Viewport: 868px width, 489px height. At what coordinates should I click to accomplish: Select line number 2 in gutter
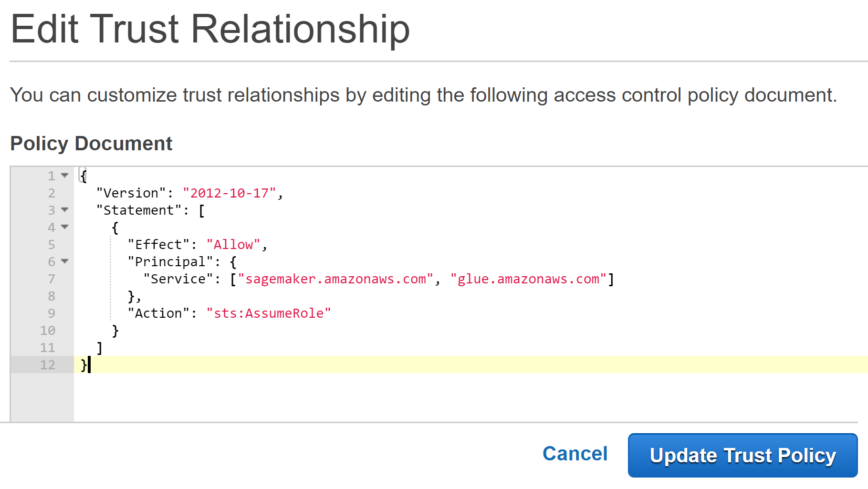52,193
